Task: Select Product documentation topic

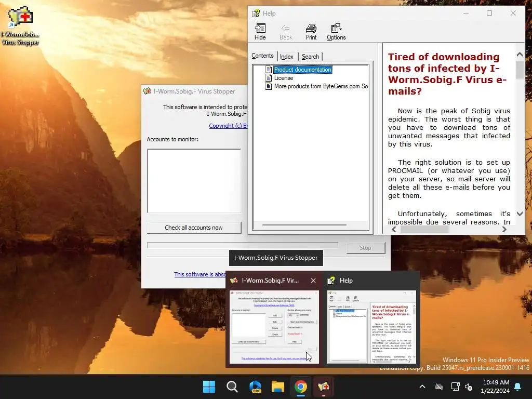Action: click(303, 70)
